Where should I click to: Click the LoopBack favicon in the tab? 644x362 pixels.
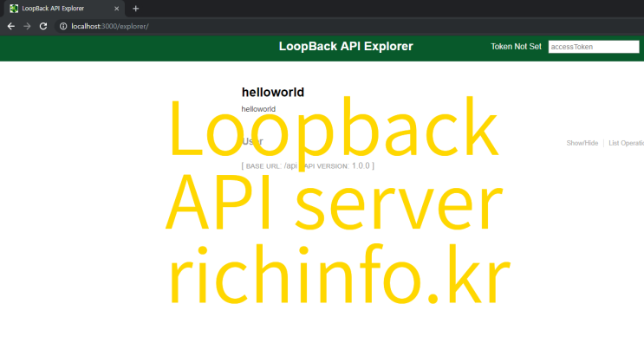pos(14,9)
